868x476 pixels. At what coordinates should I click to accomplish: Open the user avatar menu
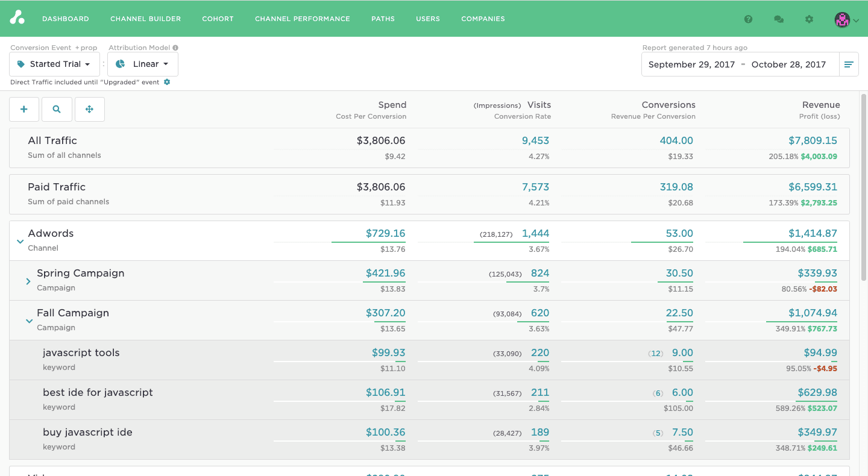(842, 19)
